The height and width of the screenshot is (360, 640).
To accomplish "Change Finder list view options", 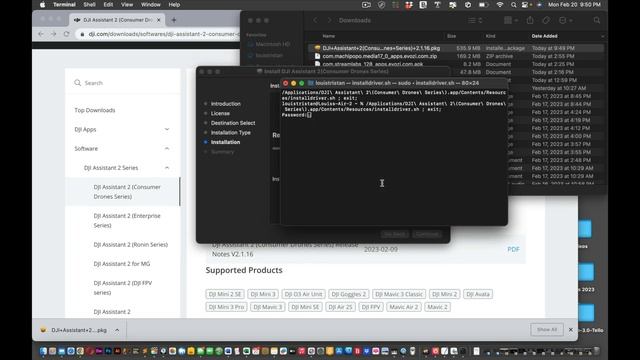I will point(475,20).
